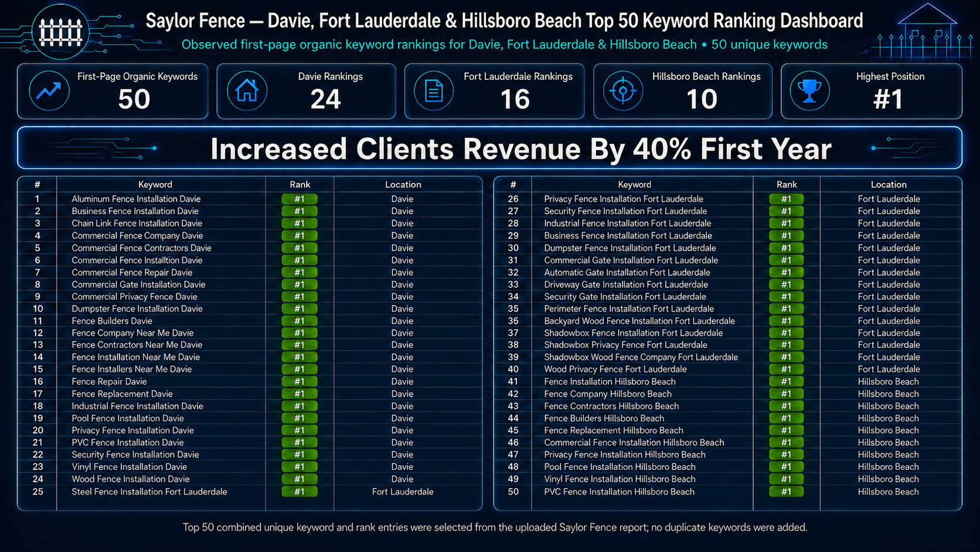This screenshot has height=552, width=980.
Task: Select 'Automatic Gate Installation Fort Lauderdale' keyword
Action: 627,273
